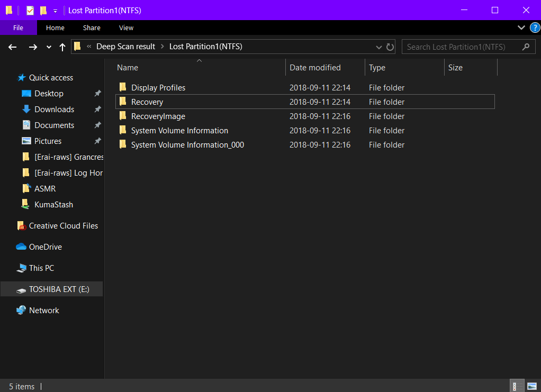541x392 pixels.
Task: Open Pictures in the navigation pane
Action: [48, 141]
